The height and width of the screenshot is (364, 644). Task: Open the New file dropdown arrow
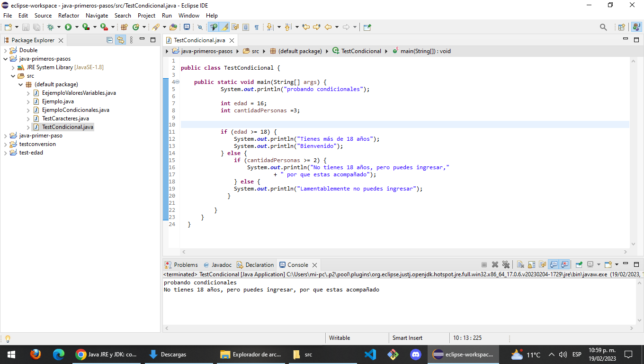(x=17, y=27)
